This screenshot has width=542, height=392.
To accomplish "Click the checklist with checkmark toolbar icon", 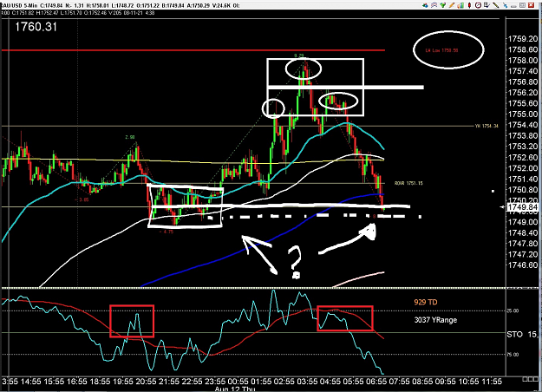I will (487, 5).
